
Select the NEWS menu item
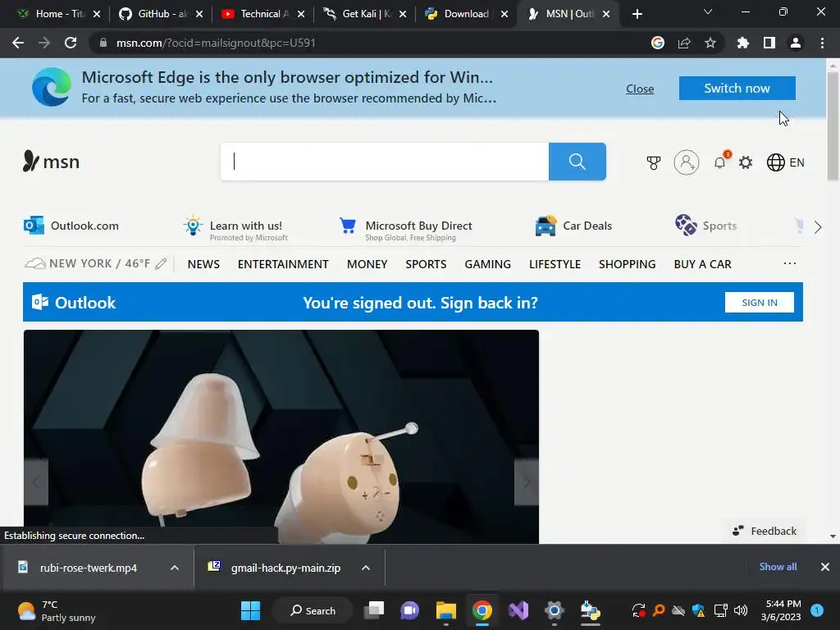(x=203, y=264)
